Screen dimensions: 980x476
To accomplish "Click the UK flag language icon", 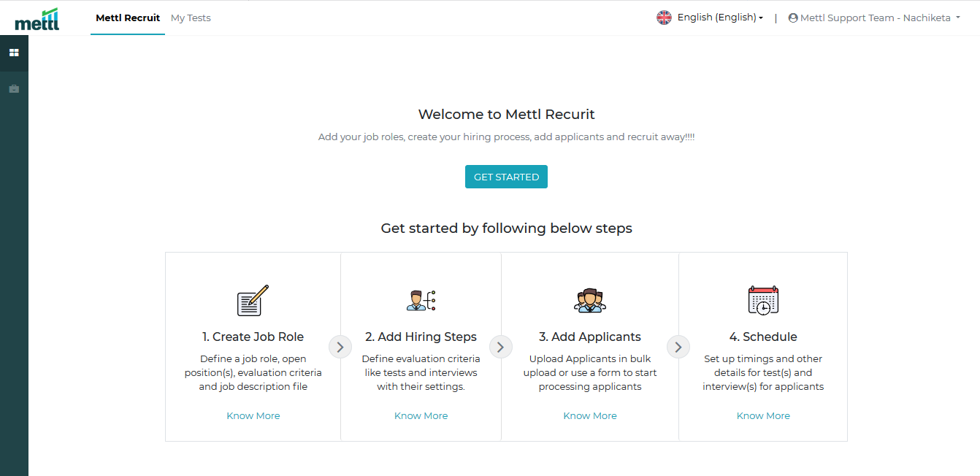I will click(664, 18).
